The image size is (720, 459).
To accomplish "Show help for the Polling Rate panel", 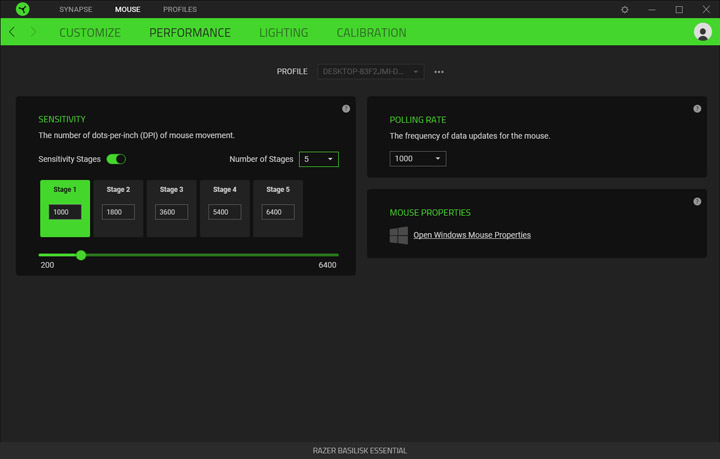I will [697, 109].
